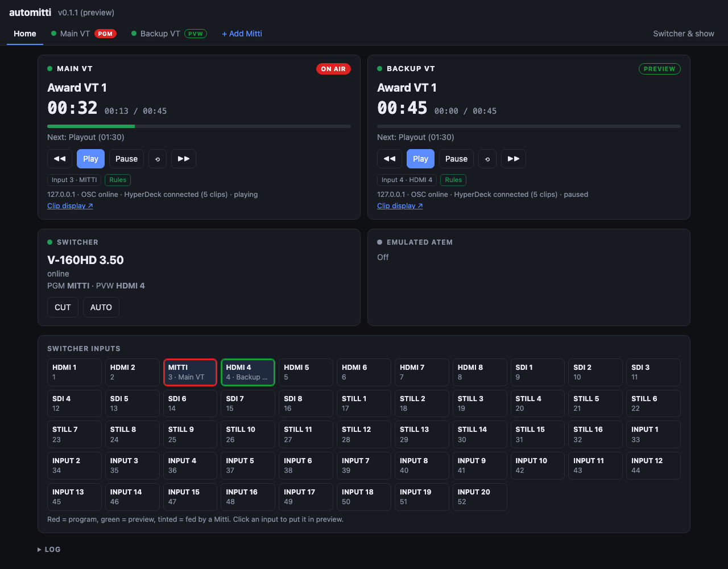This screenshot has width=728, height=569.
Task: Select the INPUT 7 tile
Action: click(364, 465)
